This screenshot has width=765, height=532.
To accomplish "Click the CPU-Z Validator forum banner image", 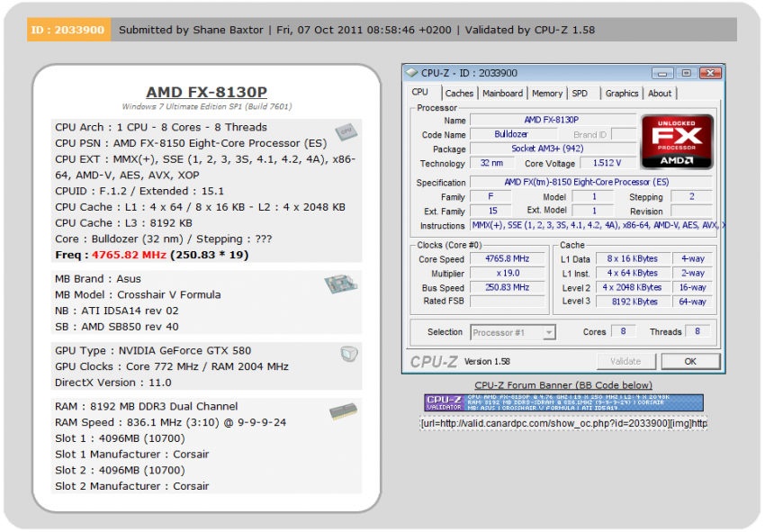I will (563, 402).
